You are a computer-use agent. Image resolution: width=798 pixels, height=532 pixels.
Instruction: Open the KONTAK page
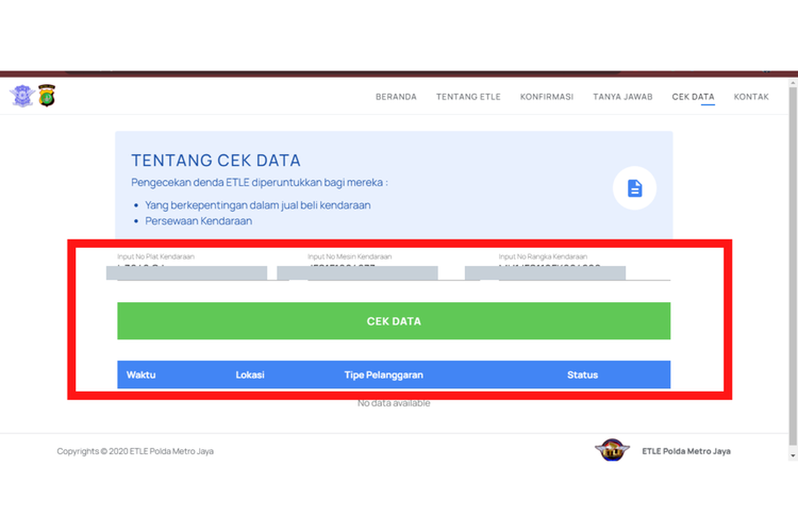(x=751, y=97)
